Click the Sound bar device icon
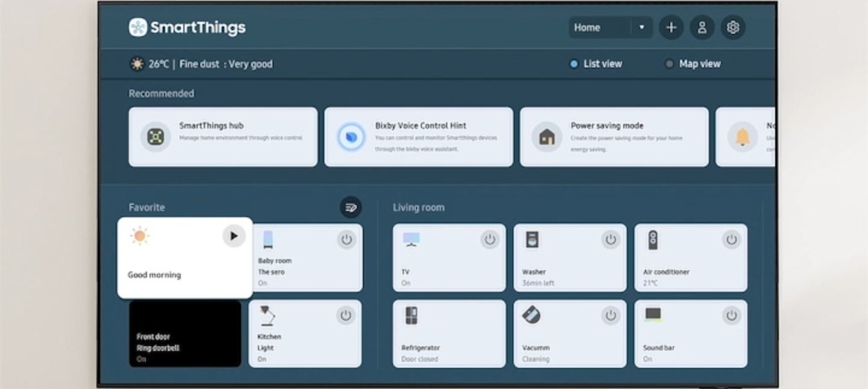 [653, 315]
